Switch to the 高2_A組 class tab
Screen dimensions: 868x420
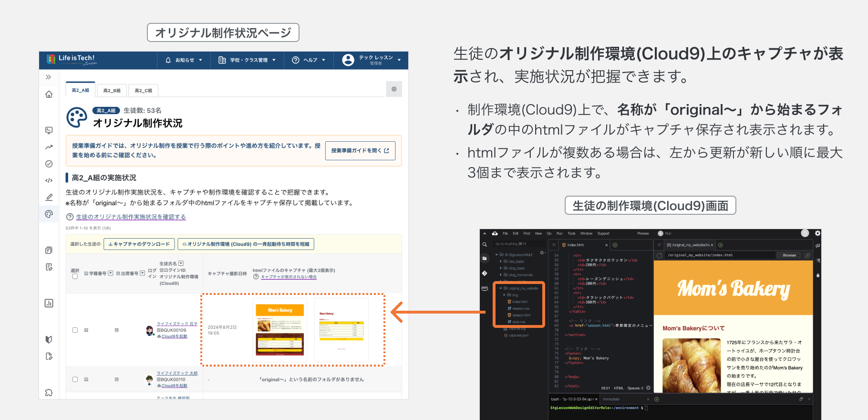(81, 90)
